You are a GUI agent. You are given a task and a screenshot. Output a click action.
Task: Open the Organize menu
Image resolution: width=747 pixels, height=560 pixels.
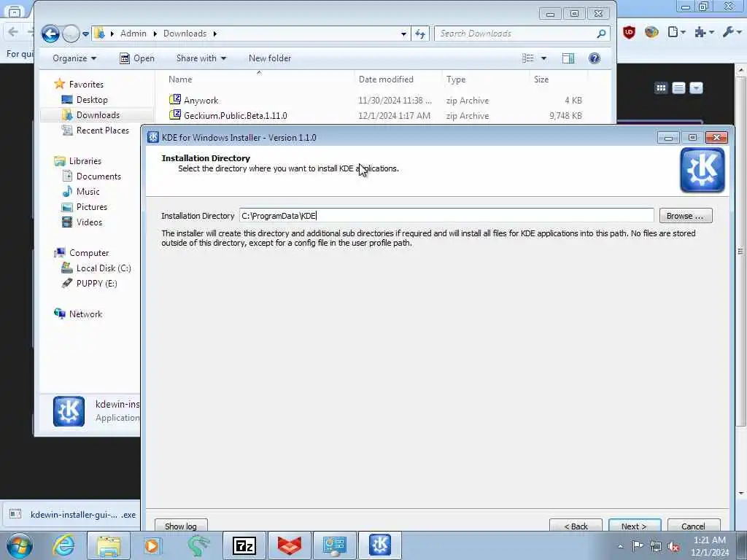[x=74, y=58]
